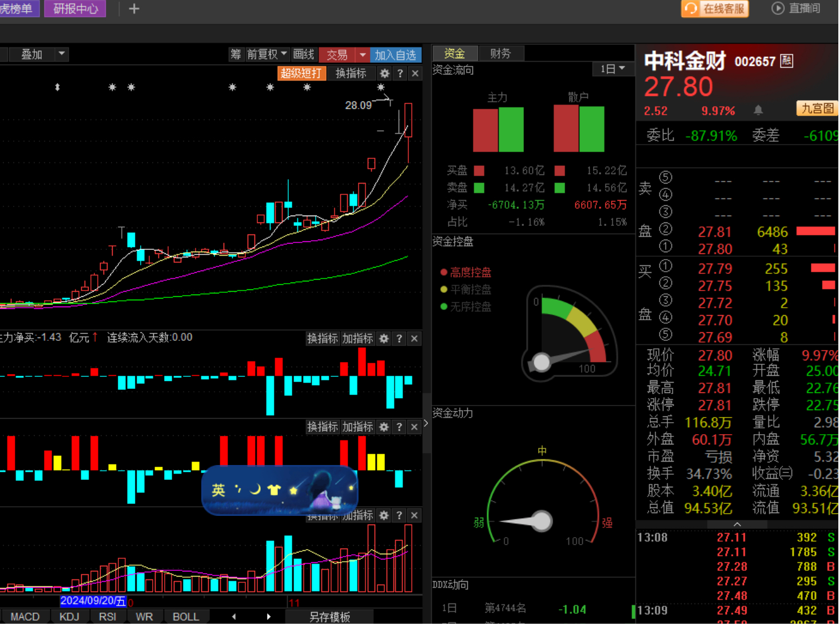Open settings gear for 超级短打 indicator
The image size is (840, 624).
pyautogui.click(x=385, y=73)
